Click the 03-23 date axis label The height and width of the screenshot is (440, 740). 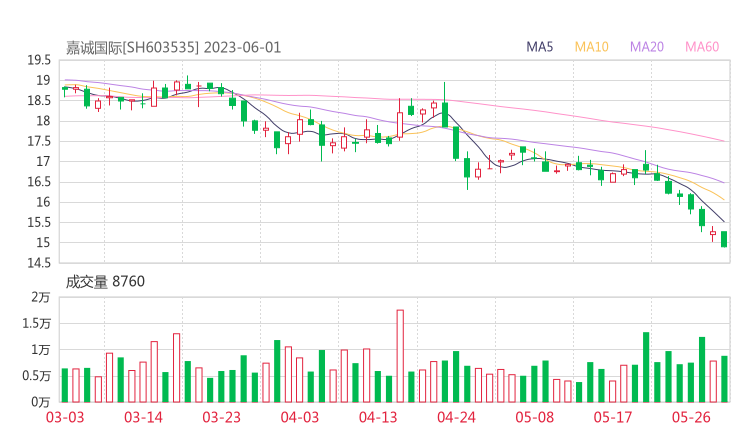tap(221, 417)
